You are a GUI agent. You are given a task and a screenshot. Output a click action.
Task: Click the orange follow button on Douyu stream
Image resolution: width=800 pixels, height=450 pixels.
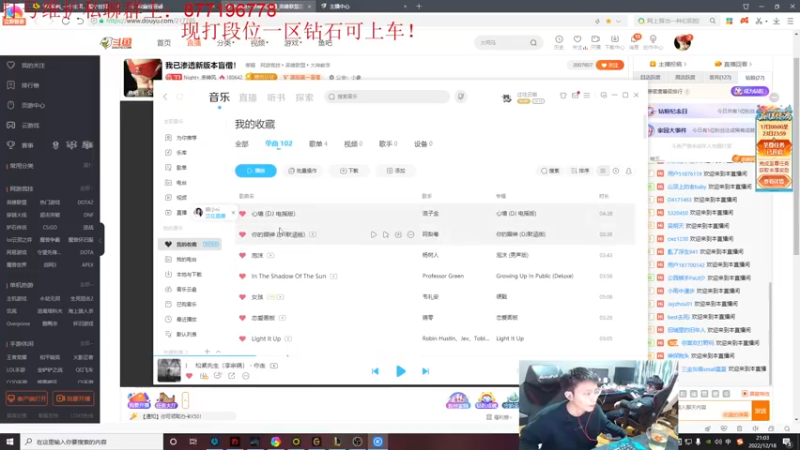pos(610,65)
